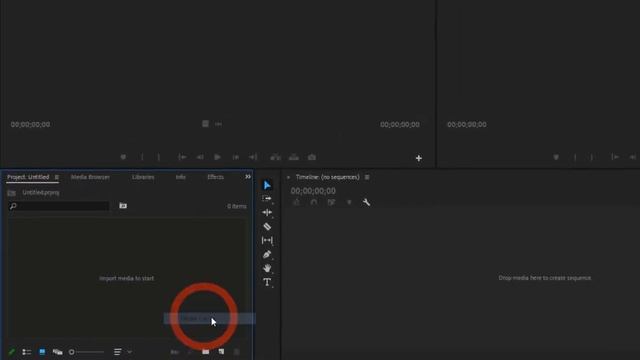Click 'Import media to start' text
The width and height of the screenshot is (640, 360).
pyautogui.click(x=127, y=278)
